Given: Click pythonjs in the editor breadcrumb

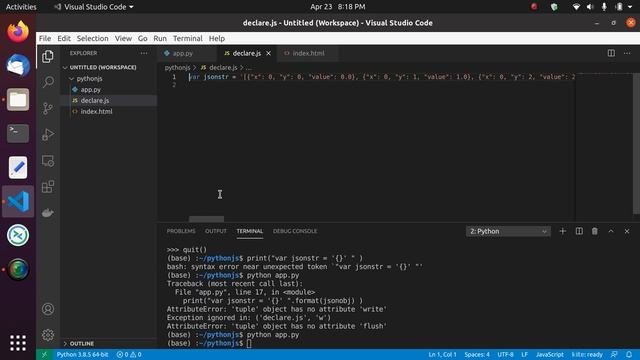Looking at the screenshot, I should click(x=177, y=68).
